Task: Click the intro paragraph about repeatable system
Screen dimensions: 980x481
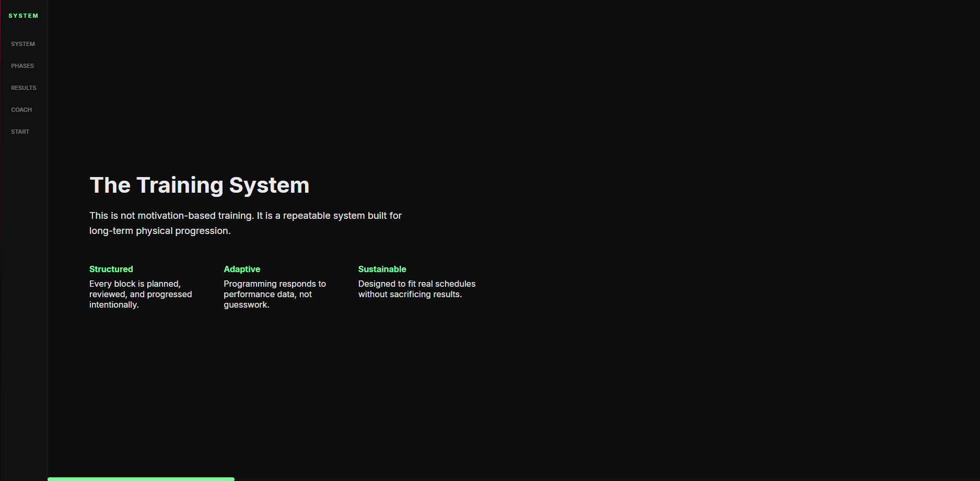Action: (246, 222)
